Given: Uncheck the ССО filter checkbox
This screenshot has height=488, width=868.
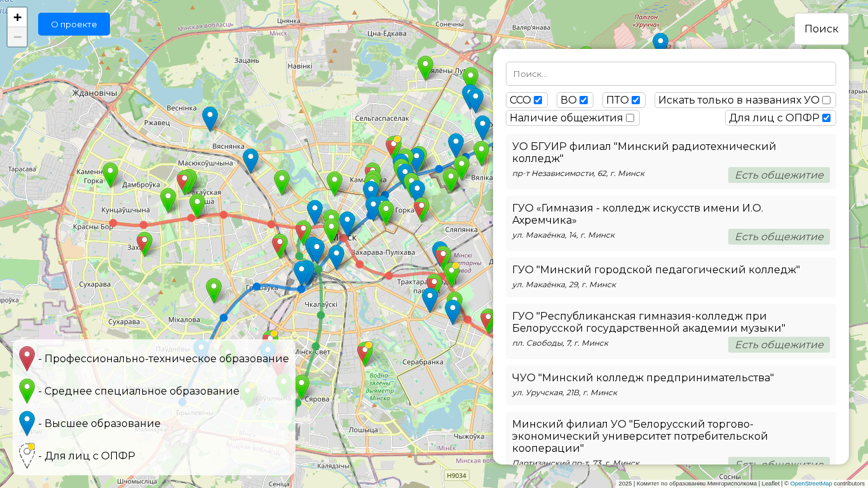Looking at the screenshot, I should 538,100.
